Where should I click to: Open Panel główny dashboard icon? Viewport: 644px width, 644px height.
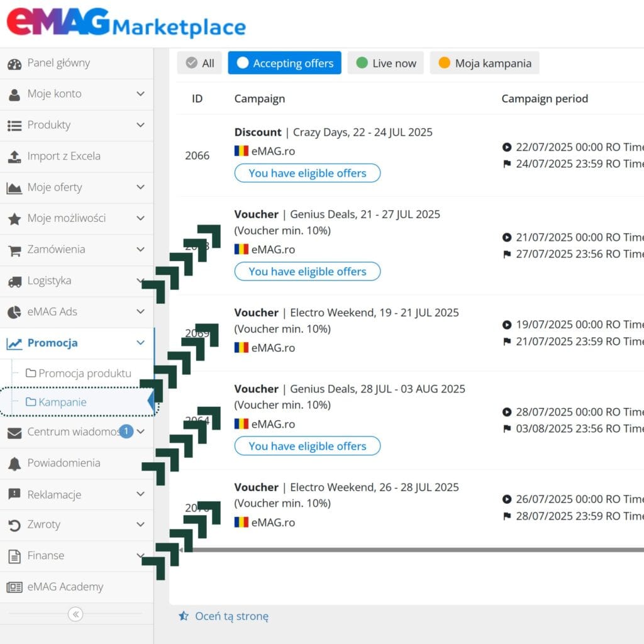point(14,64)
